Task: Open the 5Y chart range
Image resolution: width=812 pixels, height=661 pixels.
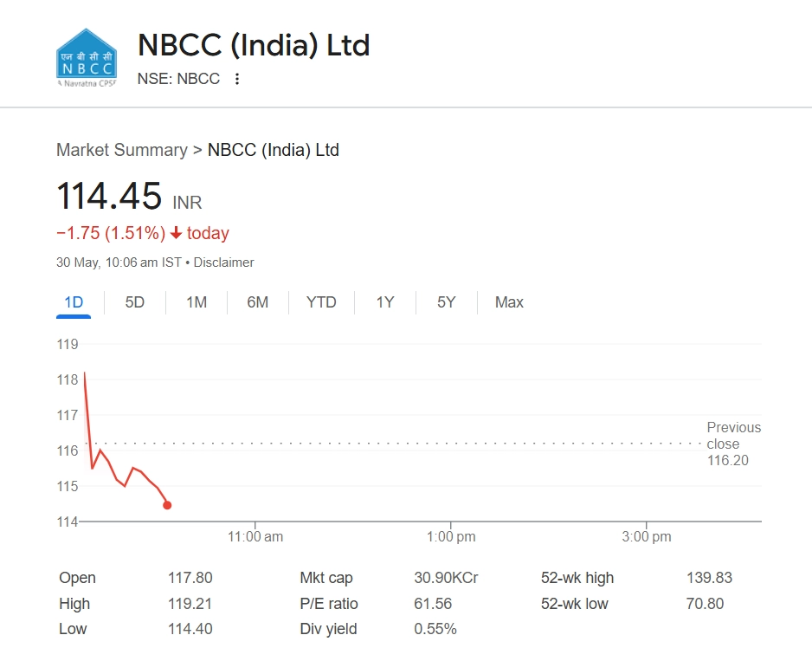Action: (446, 302)
